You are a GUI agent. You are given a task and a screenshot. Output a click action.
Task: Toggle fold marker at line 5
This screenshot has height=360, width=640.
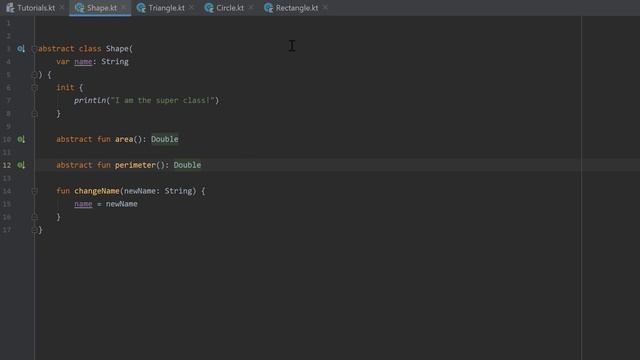(35, 75)
